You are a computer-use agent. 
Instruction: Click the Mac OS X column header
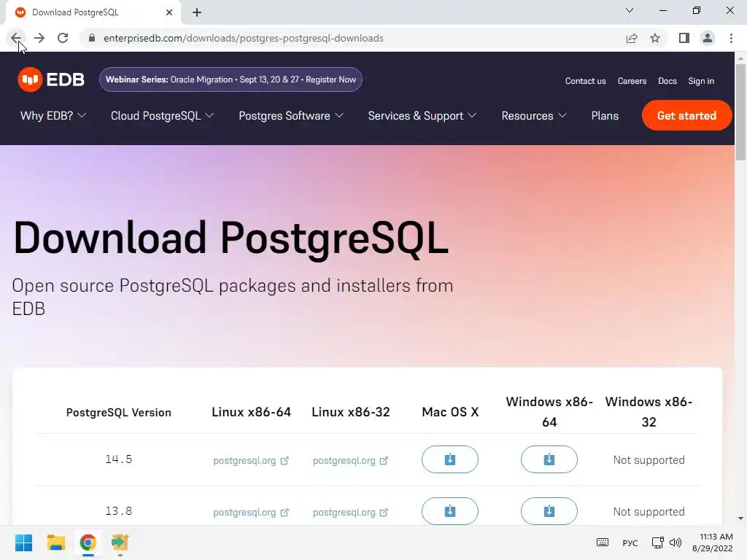coord(450,412)
